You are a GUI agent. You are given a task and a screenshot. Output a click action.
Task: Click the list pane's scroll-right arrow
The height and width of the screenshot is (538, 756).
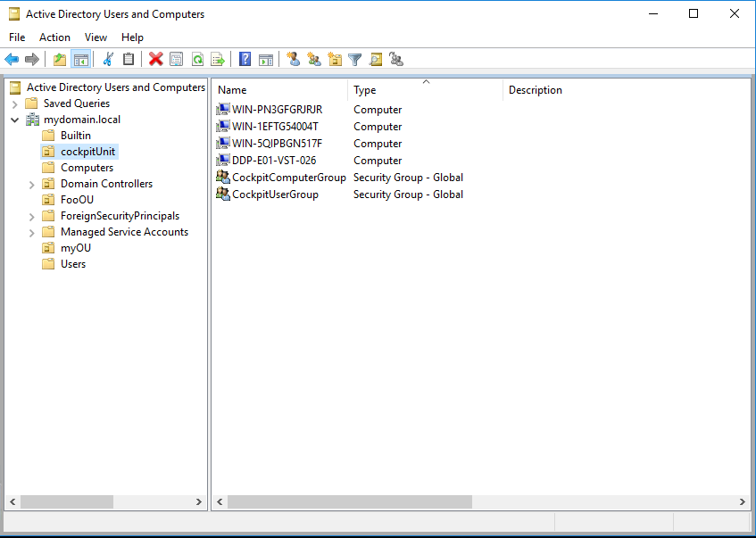click(x=742, y=501)
